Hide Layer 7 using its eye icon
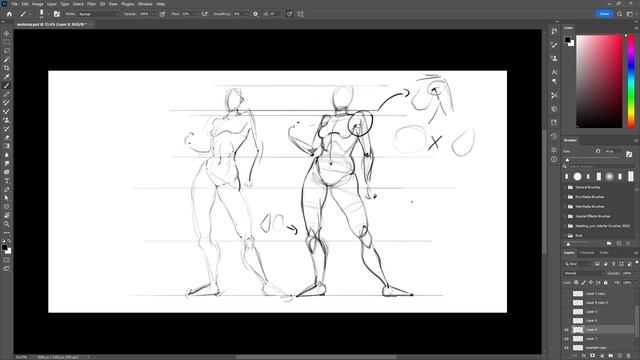Image resolution: width=640 pixels, height=360 pixels. pyautogui.click(x=566, y=339)
